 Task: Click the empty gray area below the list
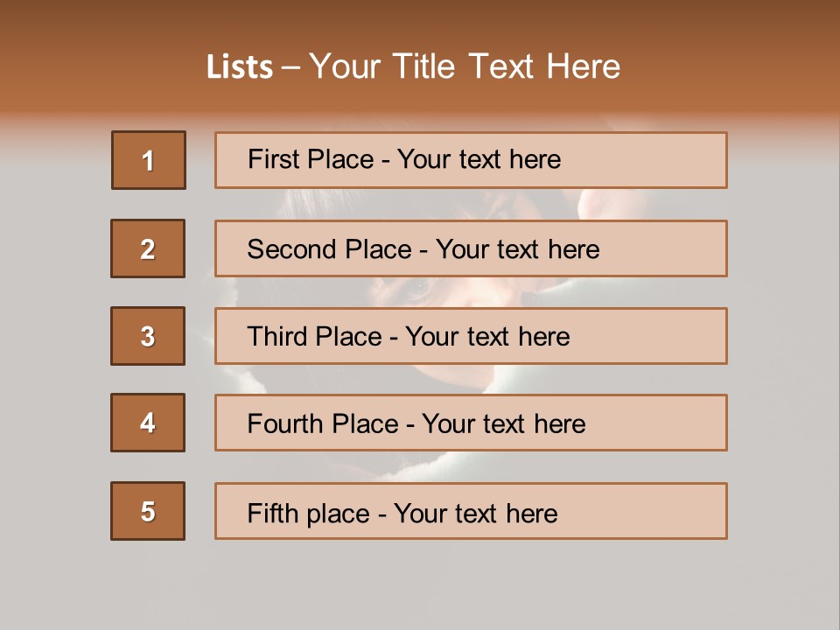click(x=420, y=586)
